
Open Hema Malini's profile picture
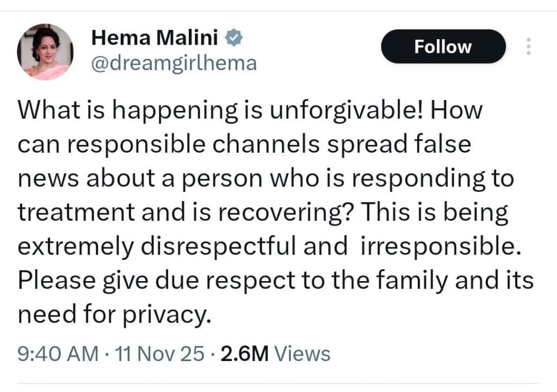tap(46, 52)
